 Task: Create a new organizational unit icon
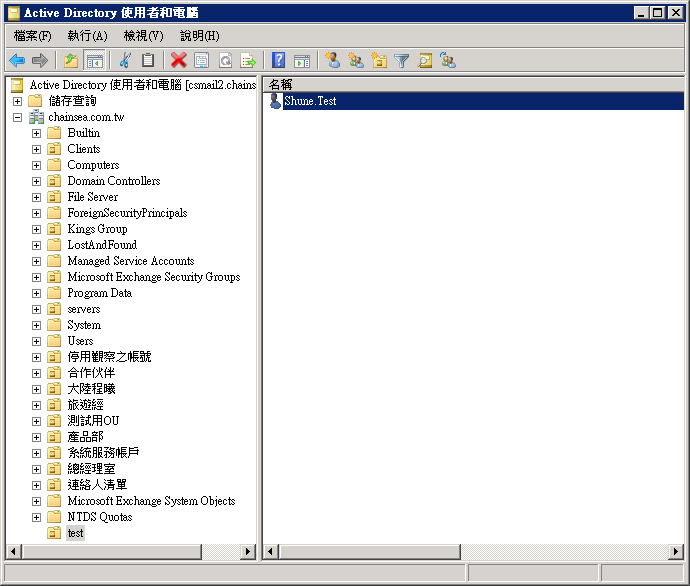pyautogui.click(x=379, y=60)
